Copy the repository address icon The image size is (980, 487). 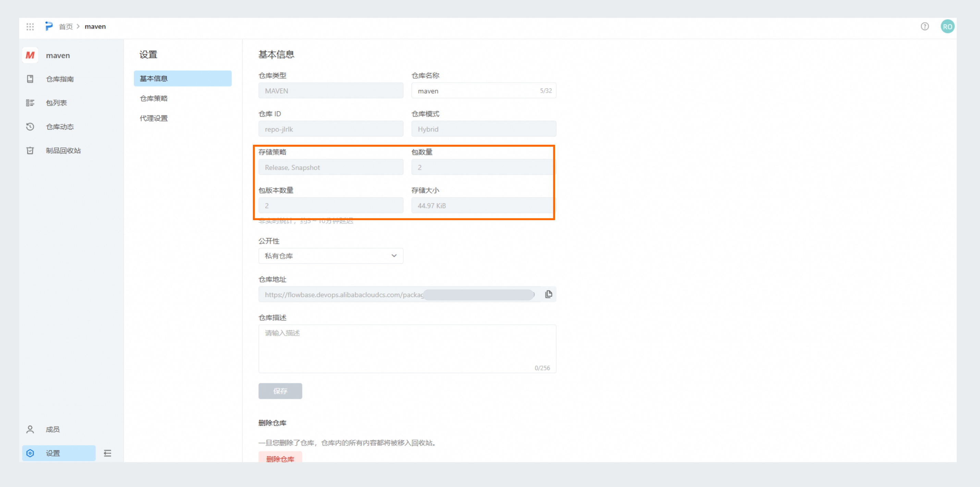[x=548, y=294]
